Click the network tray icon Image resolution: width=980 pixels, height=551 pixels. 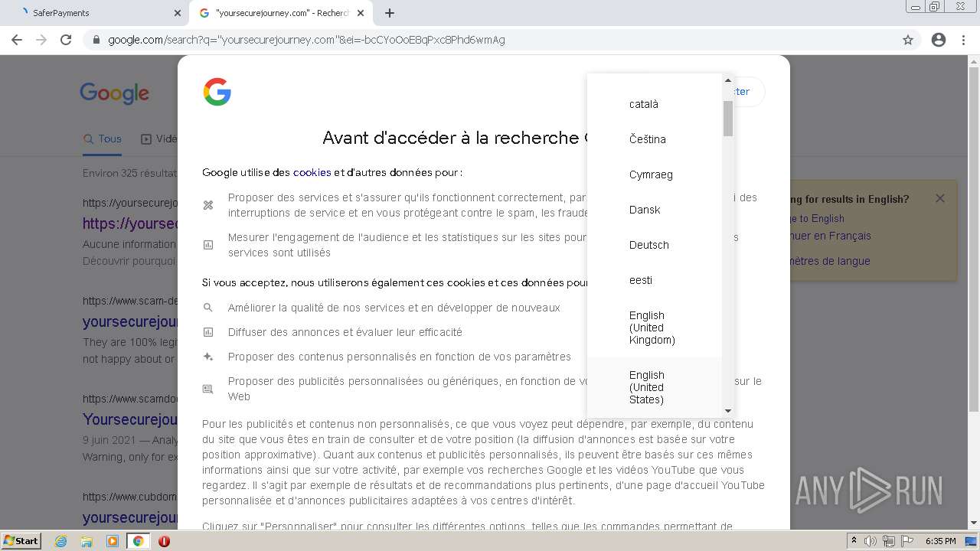889,541
